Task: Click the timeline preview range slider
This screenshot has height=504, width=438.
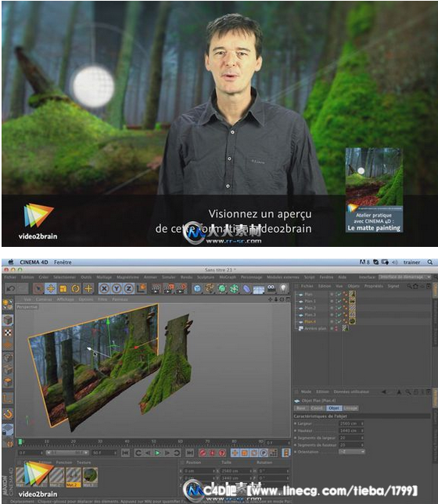Action: 67,452
